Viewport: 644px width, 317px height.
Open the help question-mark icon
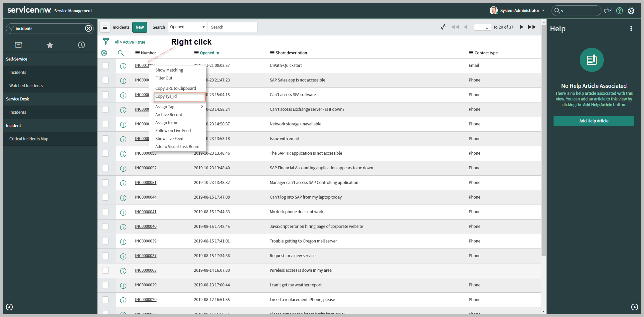[619, 11]
